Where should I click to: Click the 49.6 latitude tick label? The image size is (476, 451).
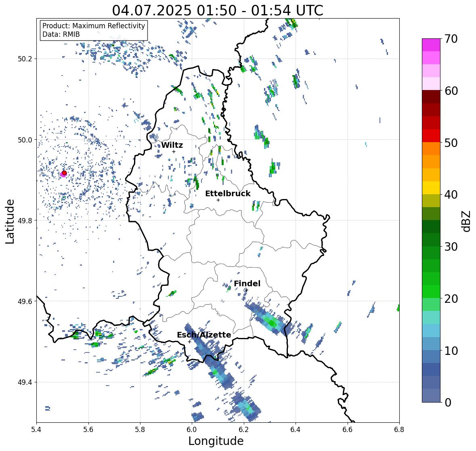click(26, 301)
